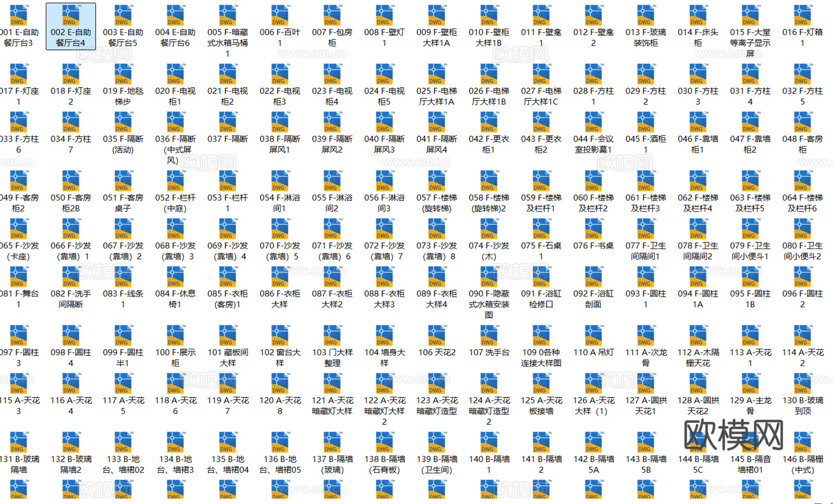
Task: Select the DWG icon for 013 F-玻璃装饰柜
Action: pos(646,15)
